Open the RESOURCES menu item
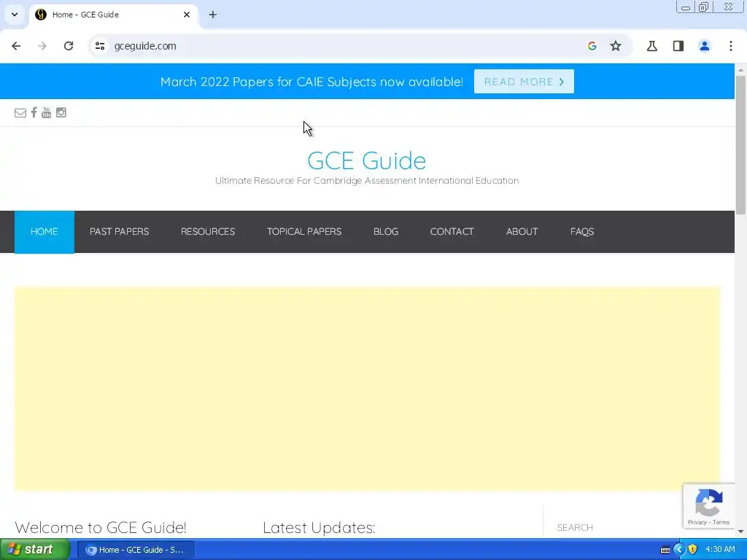 [208, 232]
